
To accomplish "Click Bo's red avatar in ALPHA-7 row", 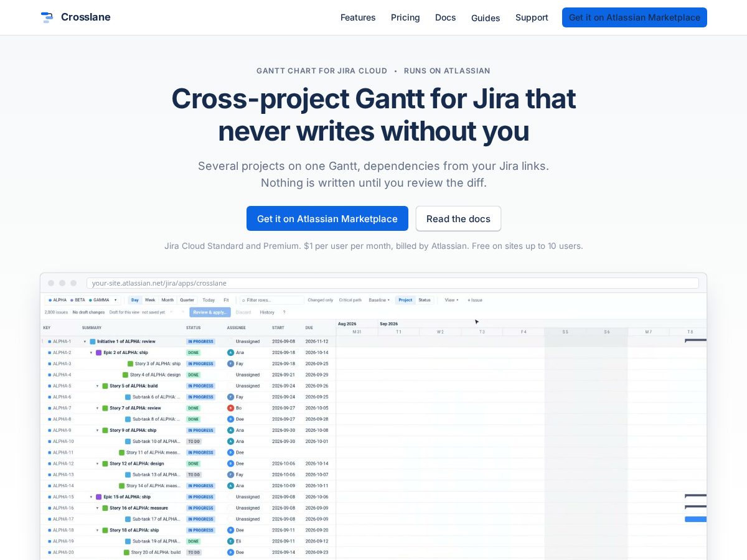I will (231, 408).
